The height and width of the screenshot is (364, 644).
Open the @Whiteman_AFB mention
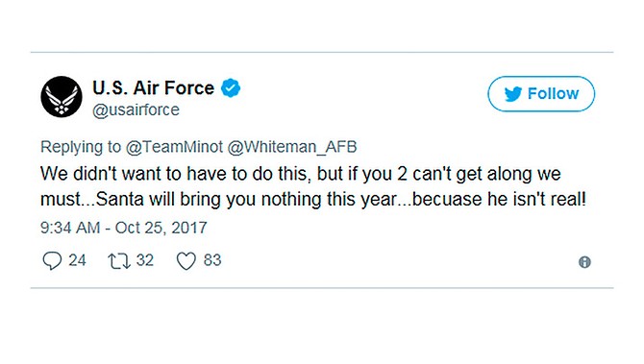pos(292,147)
